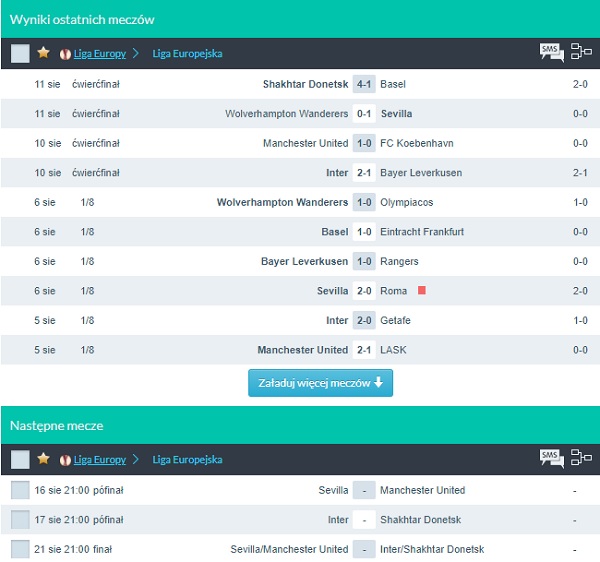The height and width of the screenshot is (562, 600).
Task: Open the 1-0 score of Manchester United vs FC Koebenhavn
Action: (x=364, y=143)
